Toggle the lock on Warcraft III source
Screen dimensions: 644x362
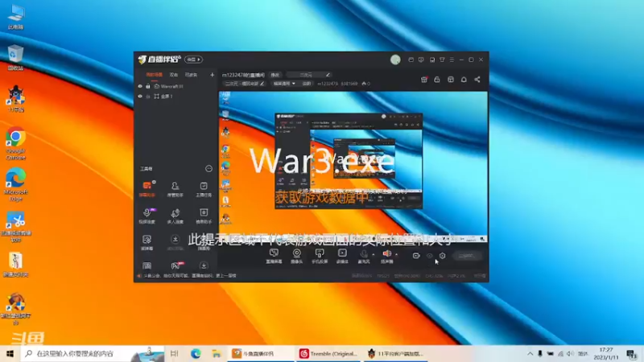click(x=148, y=87)
